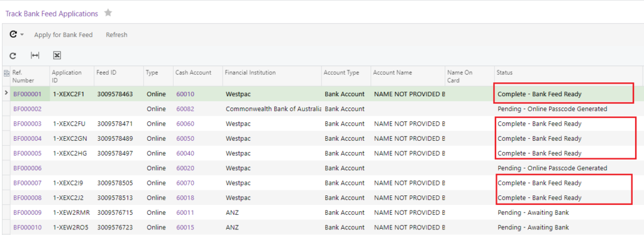Open cash account link 60010
Image resolution: width=644 pixels, height=235 pixels.
186,94
